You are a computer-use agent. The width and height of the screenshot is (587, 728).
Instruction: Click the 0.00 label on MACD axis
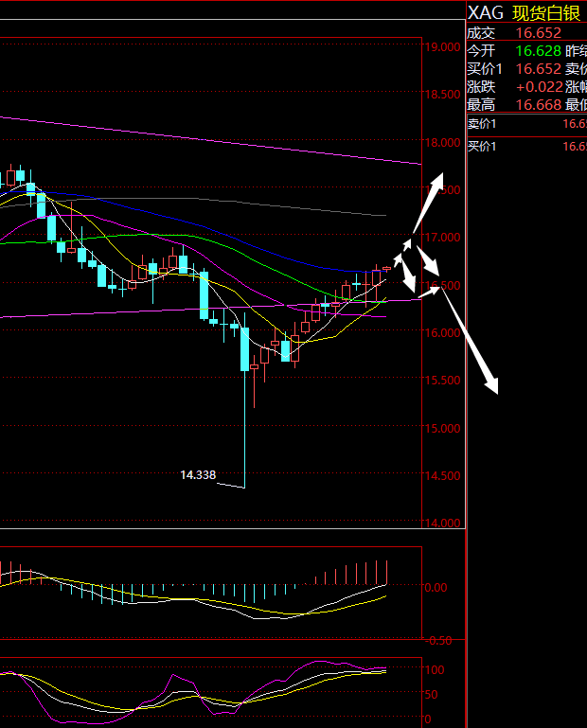pos(436,588)
